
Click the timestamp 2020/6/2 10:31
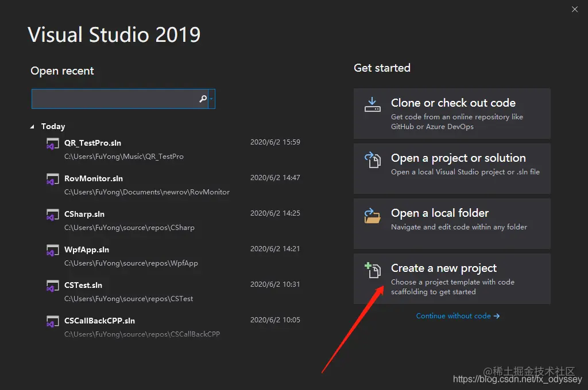275,284
